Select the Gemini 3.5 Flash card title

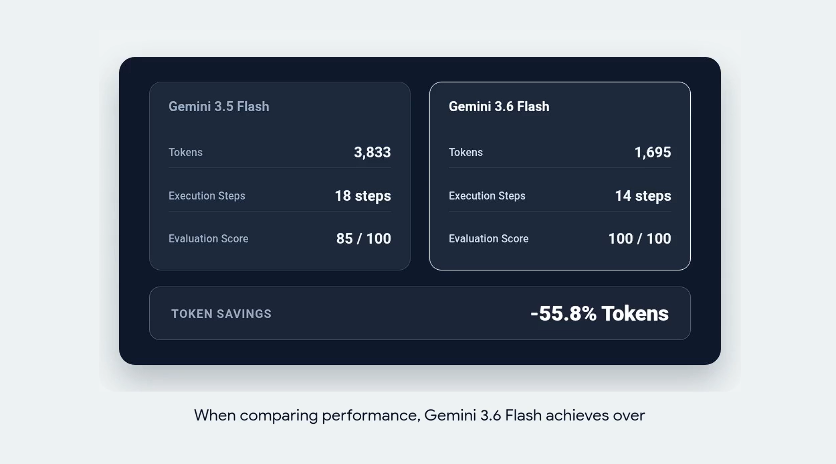click(x=219, y=107)
